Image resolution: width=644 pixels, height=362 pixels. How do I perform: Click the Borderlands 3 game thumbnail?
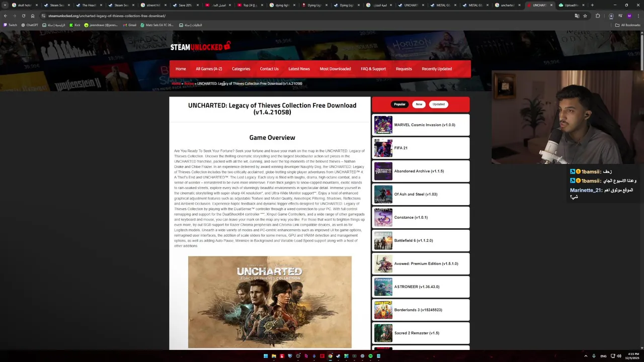click(x=383, y=310)
